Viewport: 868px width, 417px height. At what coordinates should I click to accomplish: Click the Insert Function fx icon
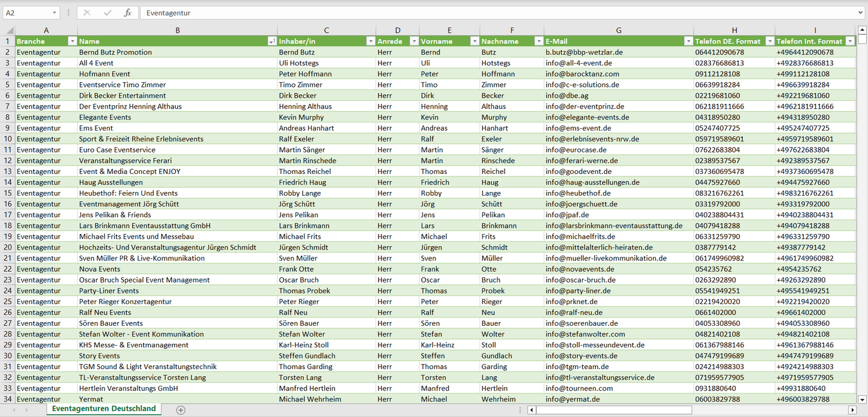[127, 13]
